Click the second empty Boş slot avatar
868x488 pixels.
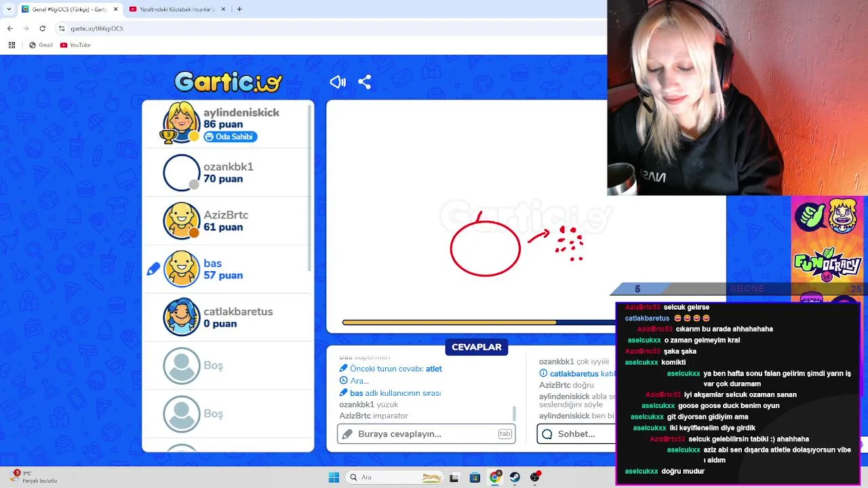pos(181,413)
